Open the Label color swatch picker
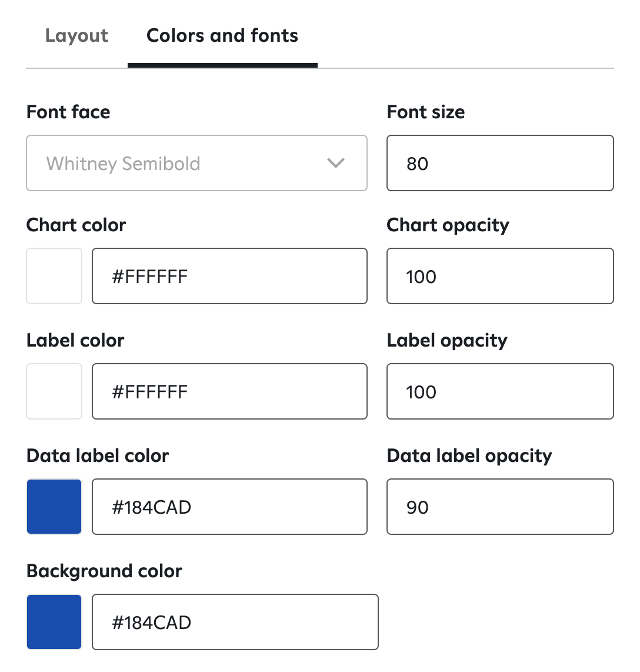The height and width of the screenshot is (672, 640). 54,391
